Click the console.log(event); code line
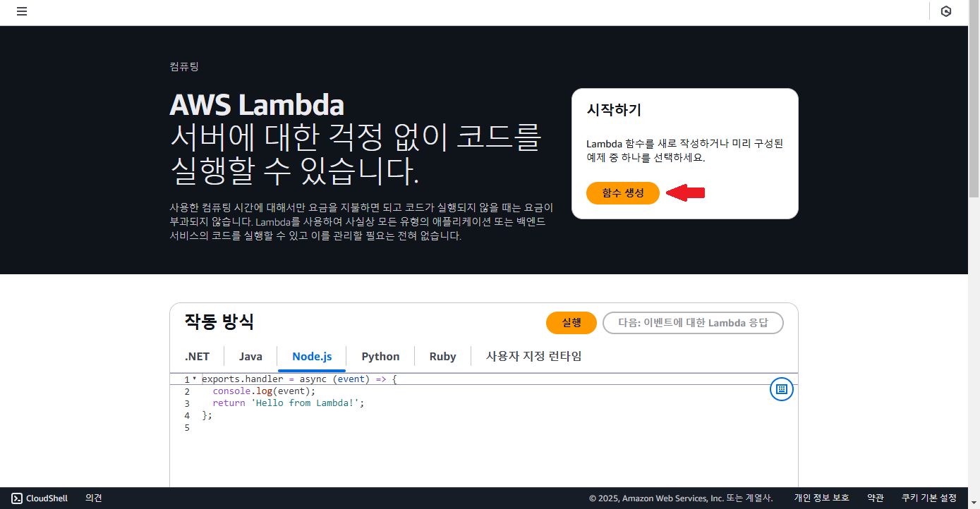This screenshot has height=509, width=980. pos(264,391)
